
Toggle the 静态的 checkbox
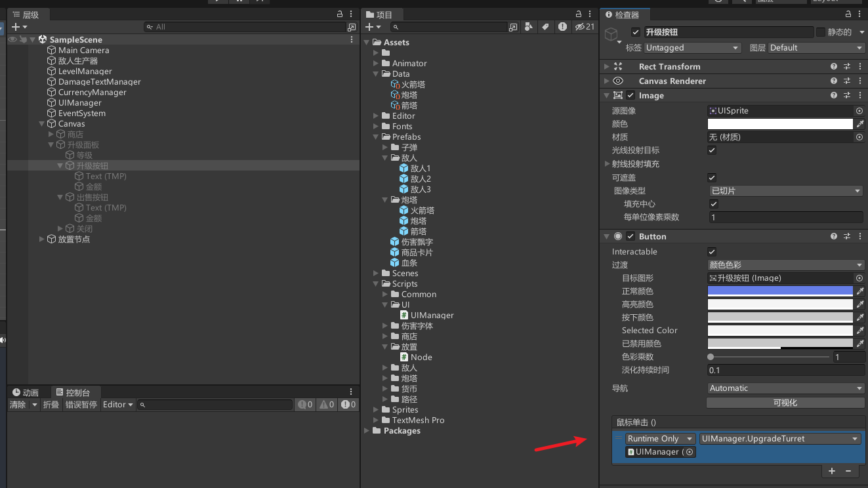click(x=821, y=32)
